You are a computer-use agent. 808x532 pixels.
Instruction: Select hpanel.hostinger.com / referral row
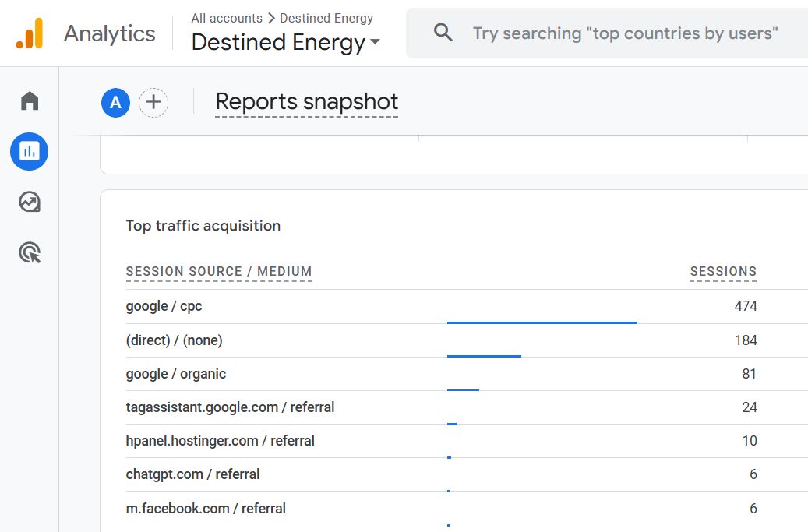click(467, 441)
